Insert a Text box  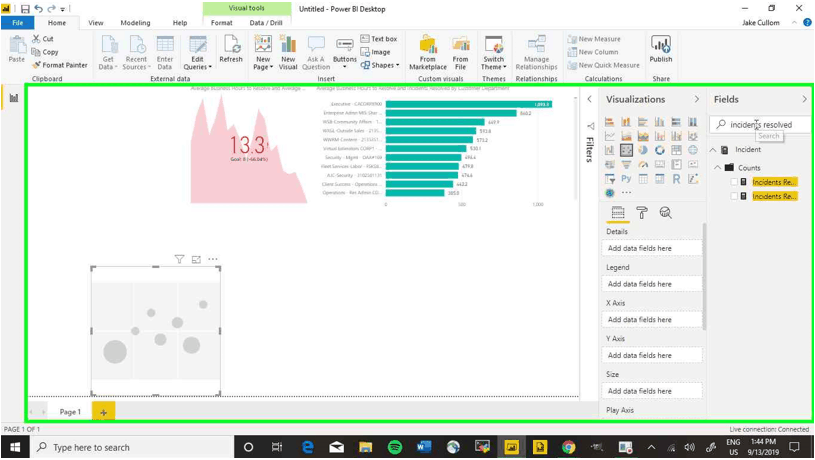tap(379, 39)
